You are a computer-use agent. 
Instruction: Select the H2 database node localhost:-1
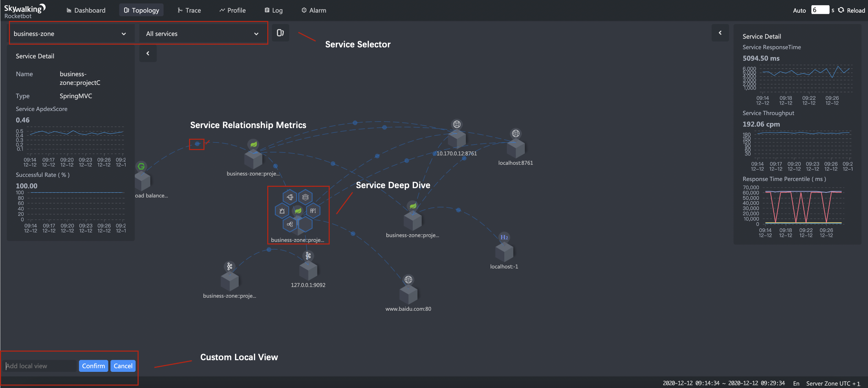(x=504, y=252)
